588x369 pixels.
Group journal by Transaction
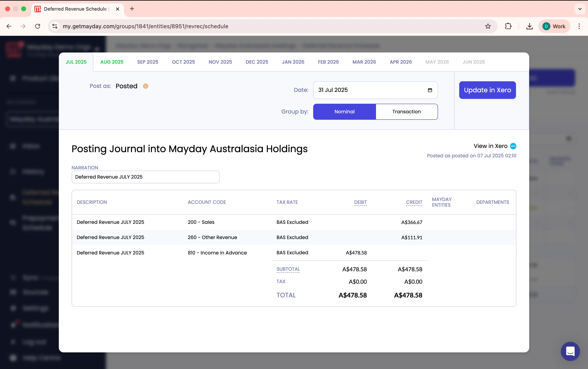point(406,112)
